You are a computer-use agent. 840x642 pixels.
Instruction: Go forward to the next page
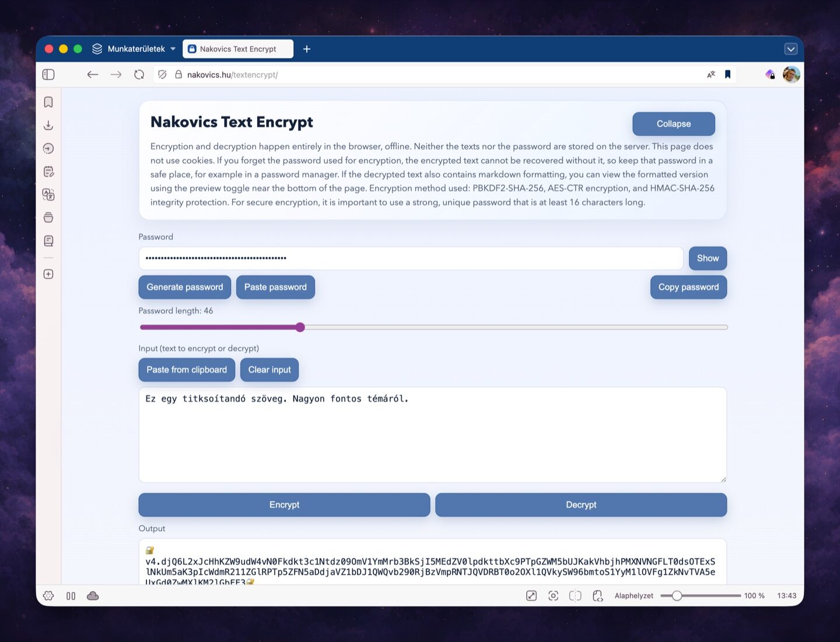coord(116,75)
